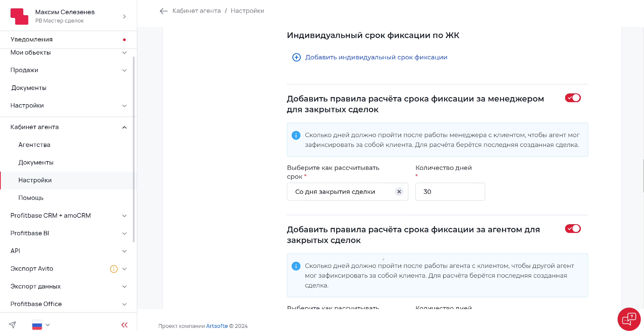Expand the Экспорт Avito section
Viewport: 644px width, 331px height.
(x=124, y=269)
